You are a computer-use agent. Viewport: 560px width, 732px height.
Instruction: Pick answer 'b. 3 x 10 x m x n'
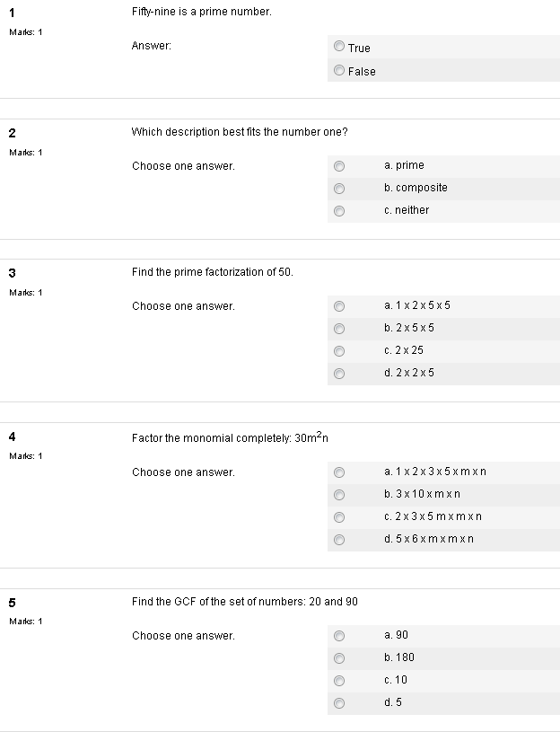click(x=339, y=494)
